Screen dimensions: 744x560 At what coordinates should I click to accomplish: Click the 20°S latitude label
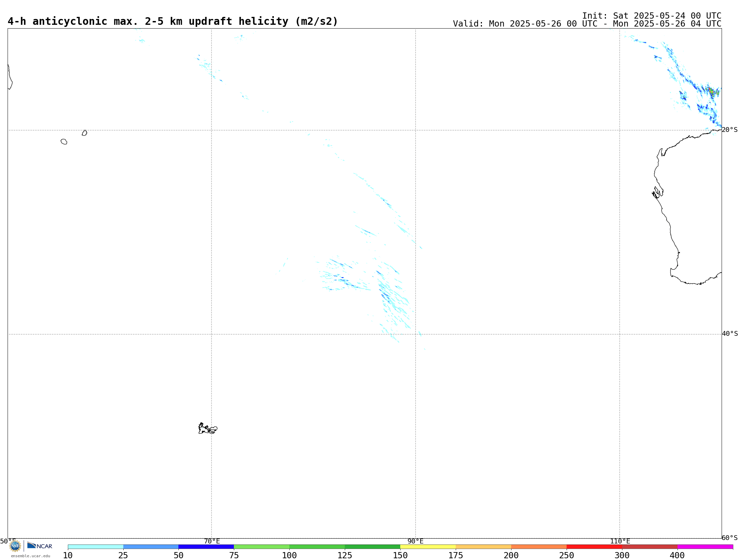coord(730,130)
